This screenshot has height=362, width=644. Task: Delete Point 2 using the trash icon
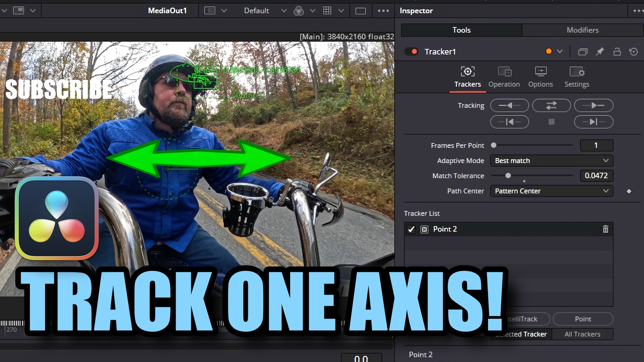[605, 229]
